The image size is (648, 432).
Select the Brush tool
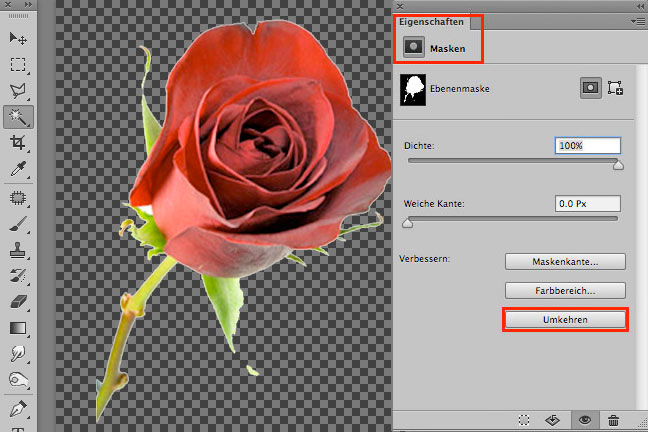coord(18,223)
